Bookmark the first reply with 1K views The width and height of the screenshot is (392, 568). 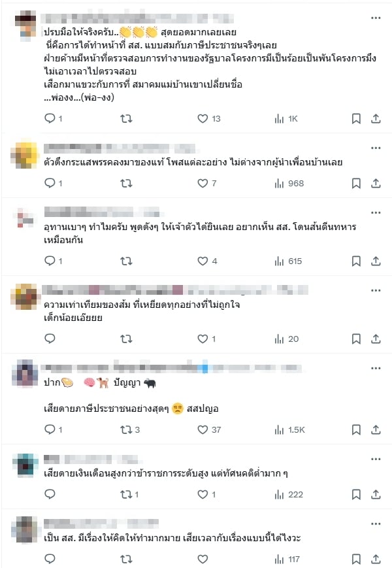356,118
